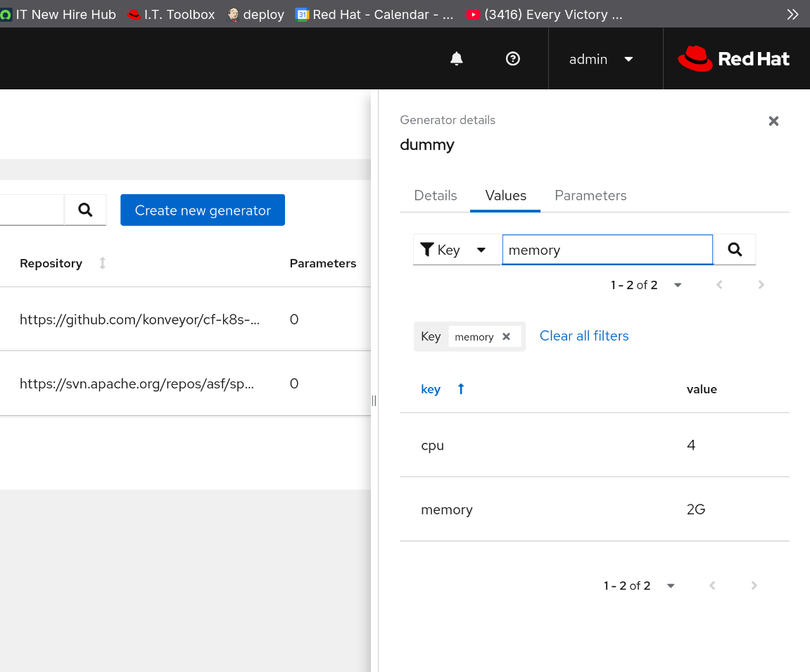Open bottom pagination items-per-page dropdown
The image size is (810, 672).
(671, 585)
